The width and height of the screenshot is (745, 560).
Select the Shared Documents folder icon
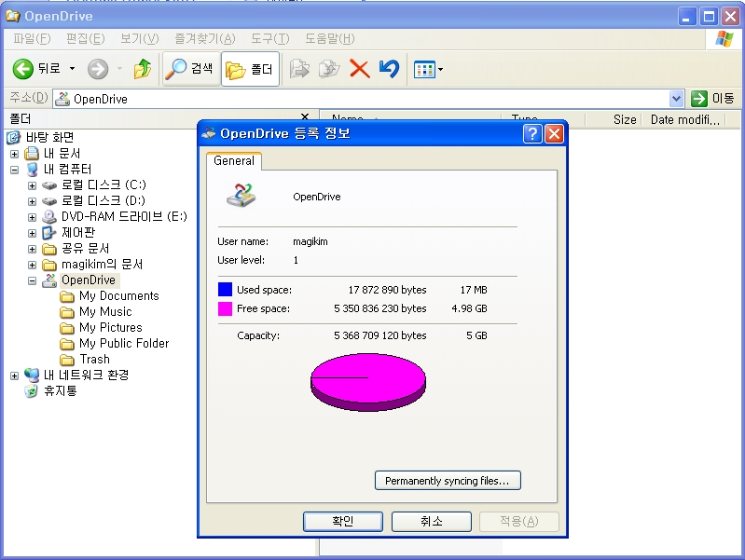(49, 249)
